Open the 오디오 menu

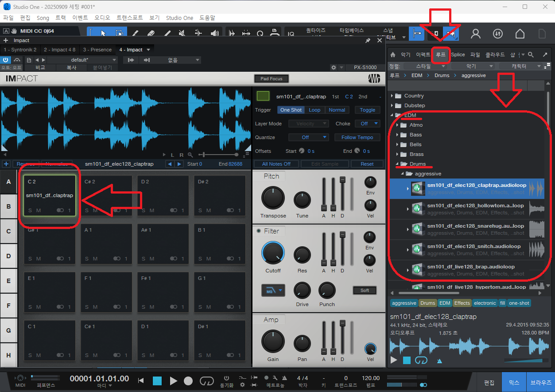[x=102, y=18]
